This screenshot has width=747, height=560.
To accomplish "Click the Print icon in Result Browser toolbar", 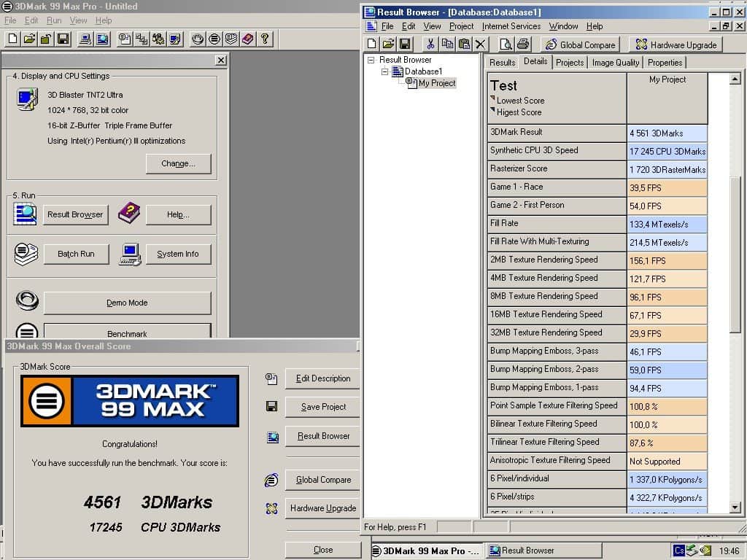I will (x=523, y=44).
